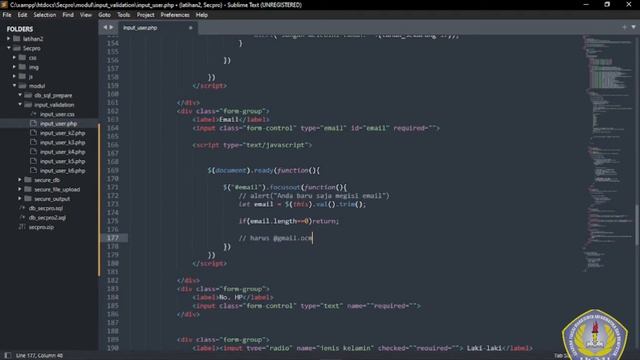
Task: Open input_user_k6.php file name in the sidebar
Action: (x=62, y=171)
